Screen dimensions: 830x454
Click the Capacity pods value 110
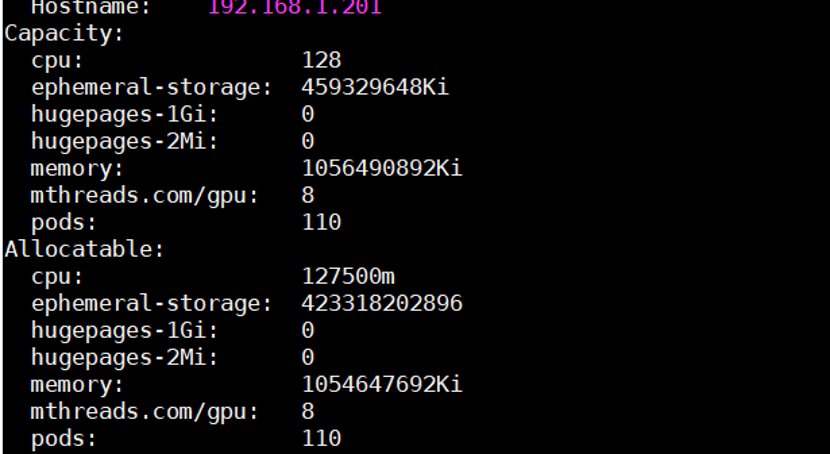pyautogui.click(x=321, y=222)
